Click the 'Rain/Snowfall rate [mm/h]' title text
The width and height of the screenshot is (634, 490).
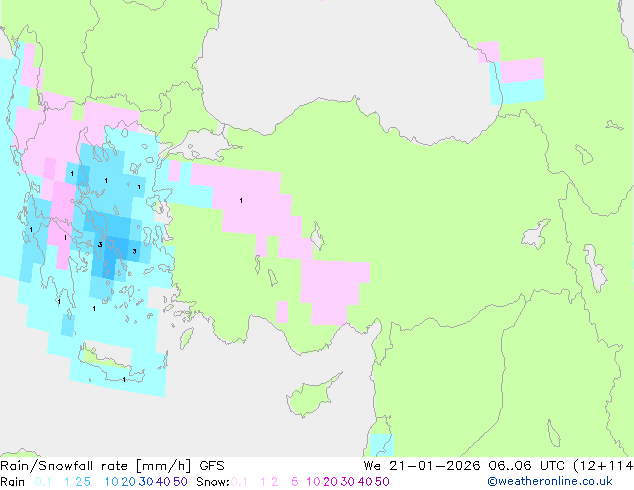tap(95, 466)
